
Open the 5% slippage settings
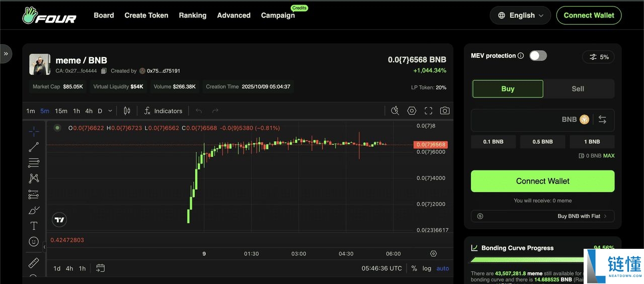598,57
